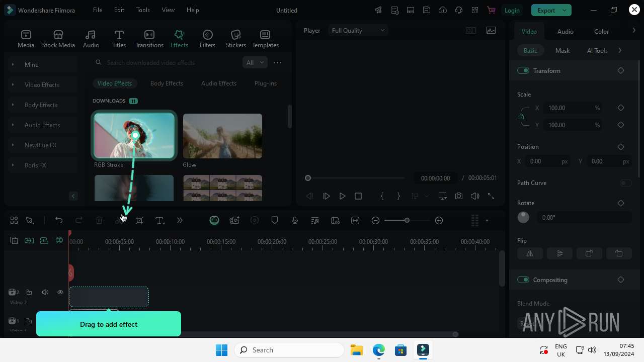644x362 pixels.
Task: Open File Explorer from the taskbar
Action: coord(357,350)
